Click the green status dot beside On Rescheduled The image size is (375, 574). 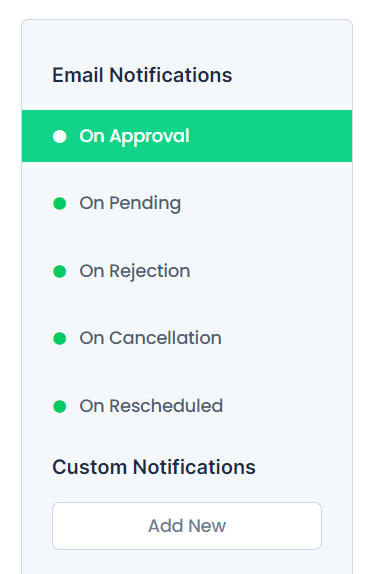click(x=60, y=406)
